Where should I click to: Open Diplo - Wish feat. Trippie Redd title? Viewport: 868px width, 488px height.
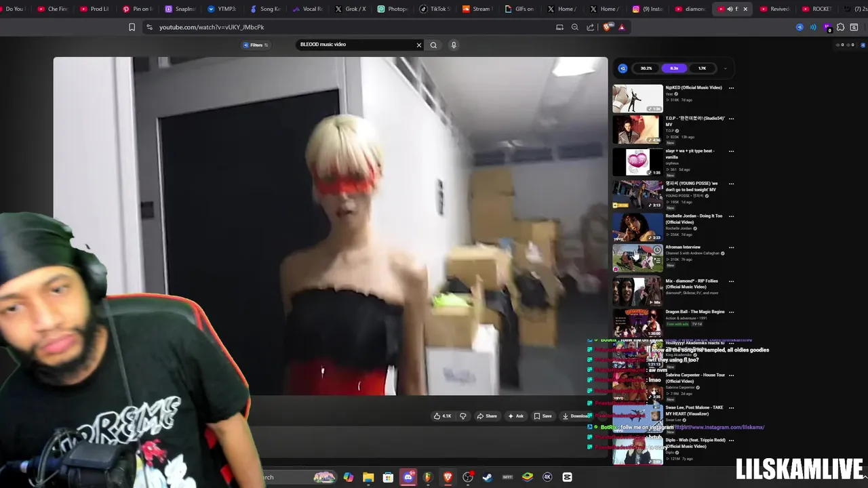tap(695, 443)
